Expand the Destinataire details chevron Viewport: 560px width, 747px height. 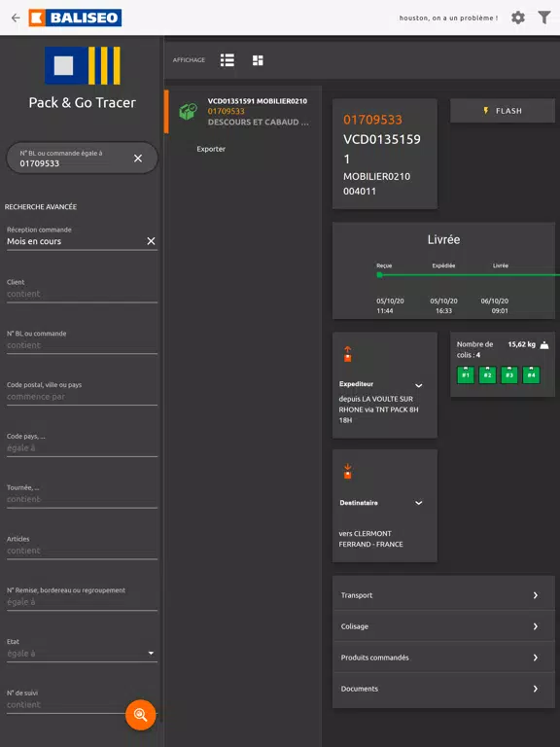coord(419,503)
